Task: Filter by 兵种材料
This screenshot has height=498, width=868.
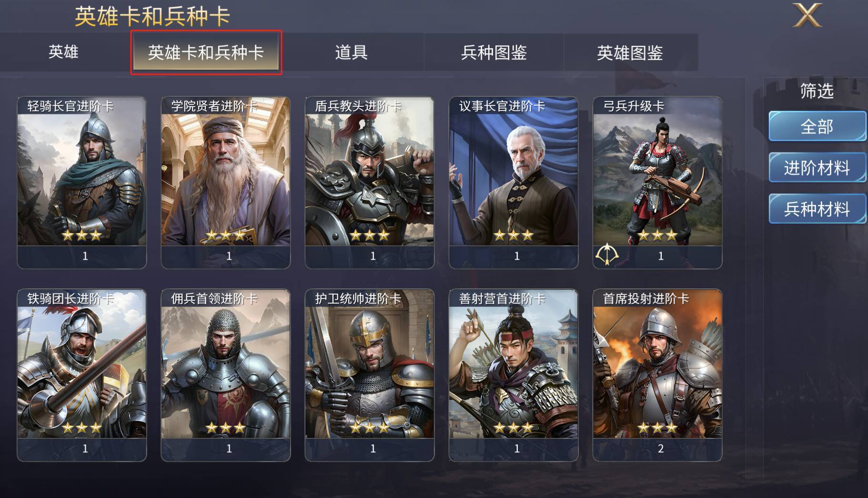Action: pyautogui.click(x=817, y=209)
